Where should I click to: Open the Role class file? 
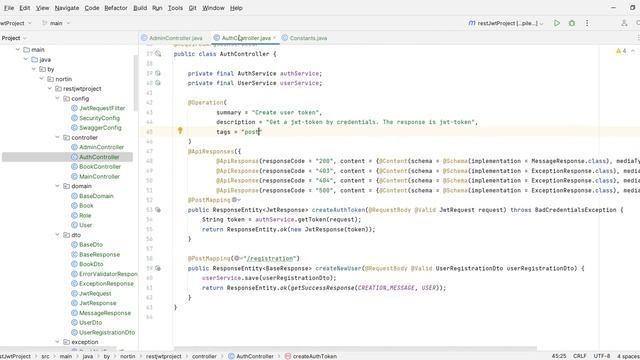(85, 215)
